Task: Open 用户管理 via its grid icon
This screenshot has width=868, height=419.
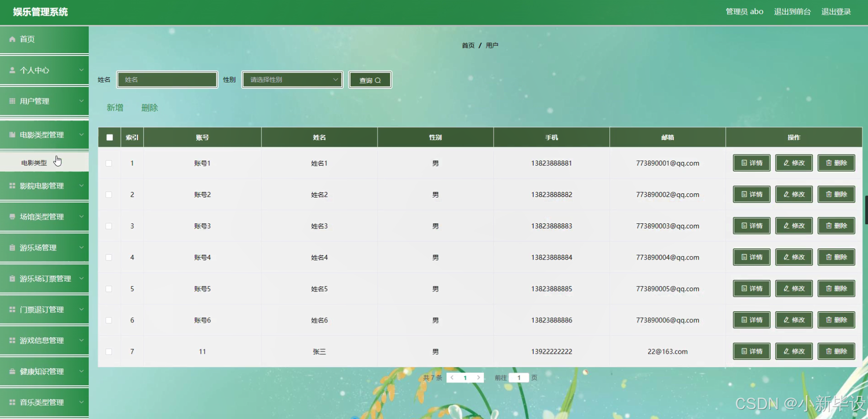Action: coord(12,101)
